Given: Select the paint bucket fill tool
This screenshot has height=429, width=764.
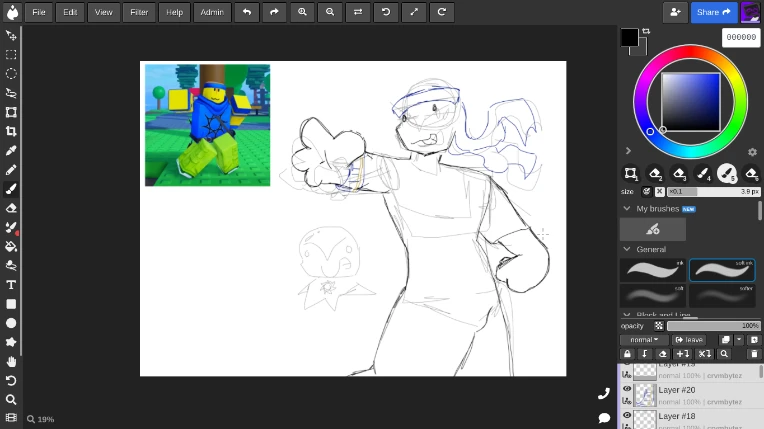Looking at the screenshot, I should (11, 246).
